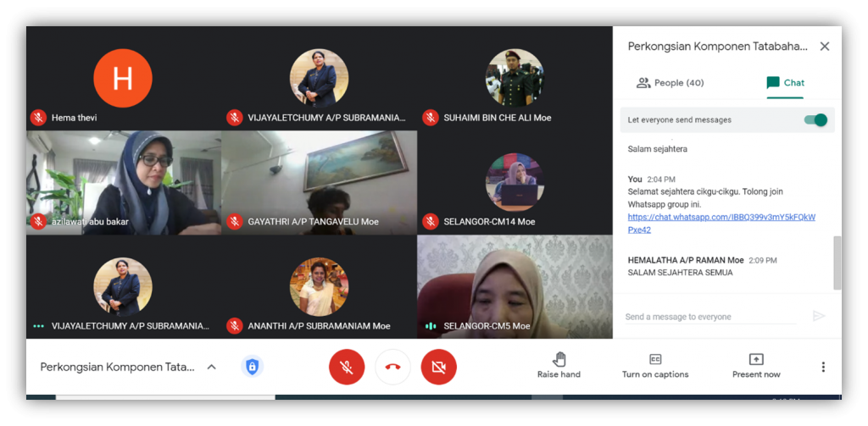Click the Raise hand icon

point(559,359)
